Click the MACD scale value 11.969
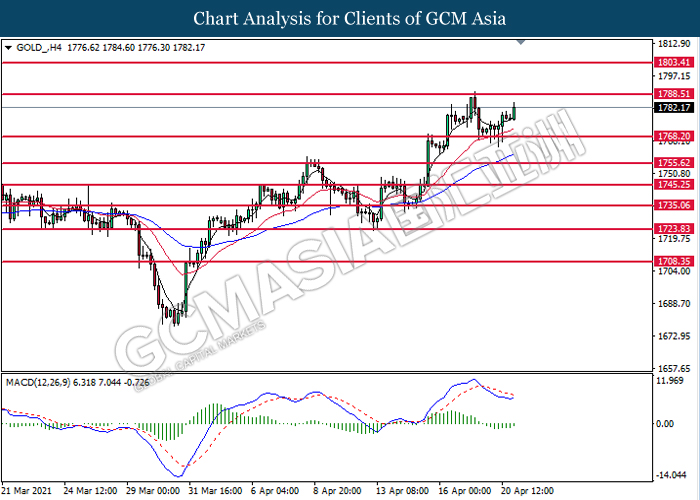Viewport: 700px width, 500px height. coord(671,381)
